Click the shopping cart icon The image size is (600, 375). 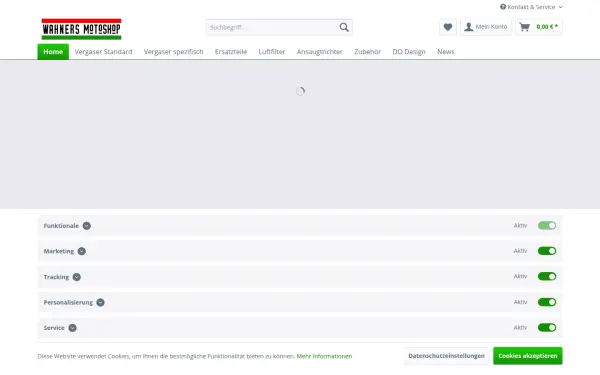(525, 27)
